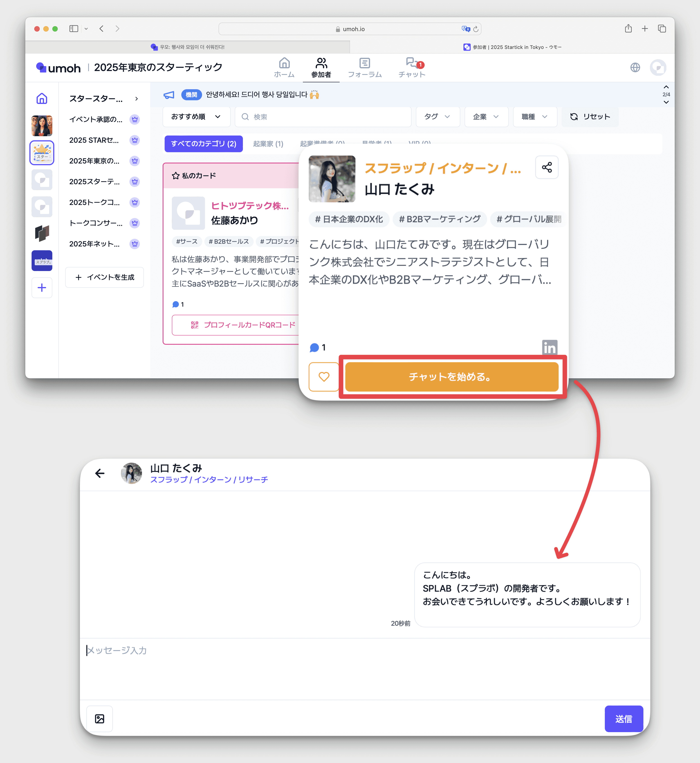This screenshot has width=700, height=763.
Task: Toggle the heart favorite button
Action: (x=323, y=377)
